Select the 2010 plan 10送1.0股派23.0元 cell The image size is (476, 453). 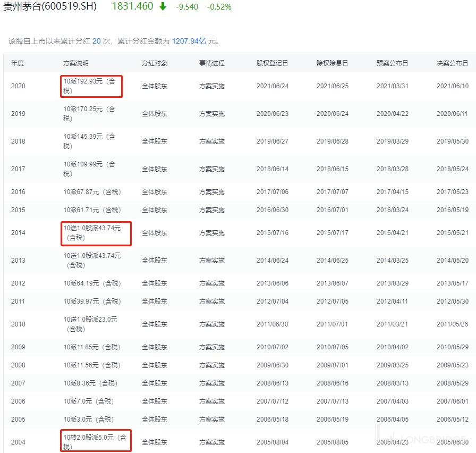90,324
